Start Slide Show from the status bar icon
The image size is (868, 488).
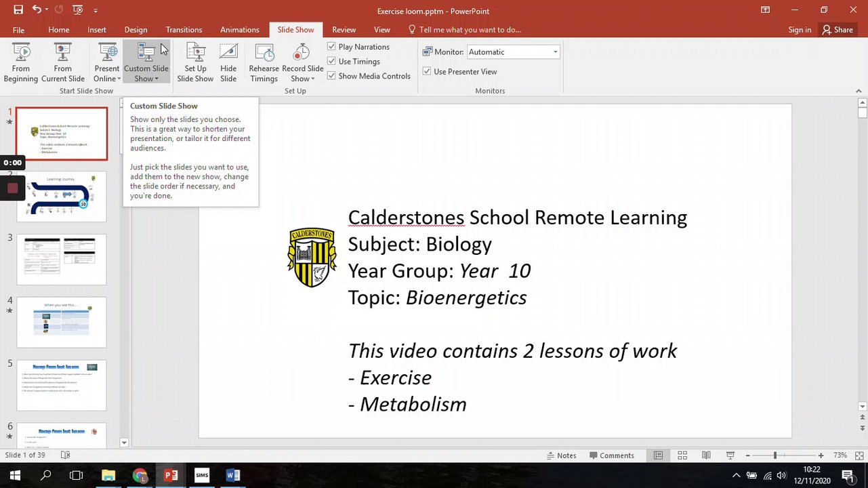click(x=730, y=455)
